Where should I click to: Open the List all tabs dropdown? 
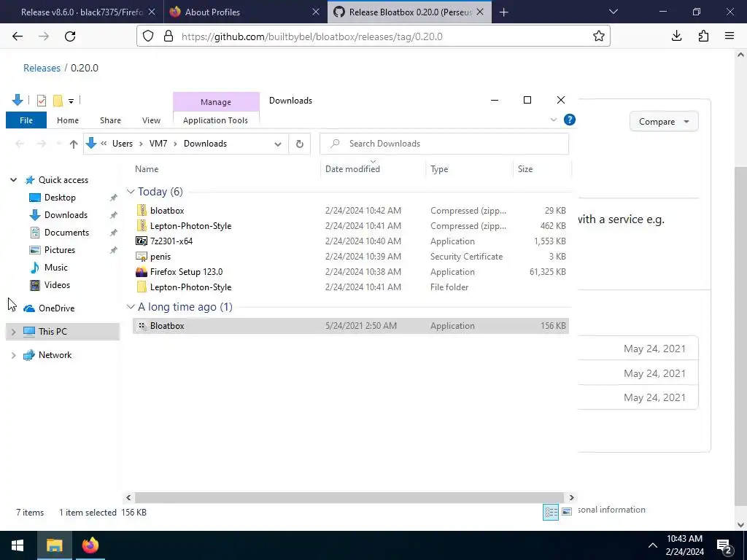(613, 12)
